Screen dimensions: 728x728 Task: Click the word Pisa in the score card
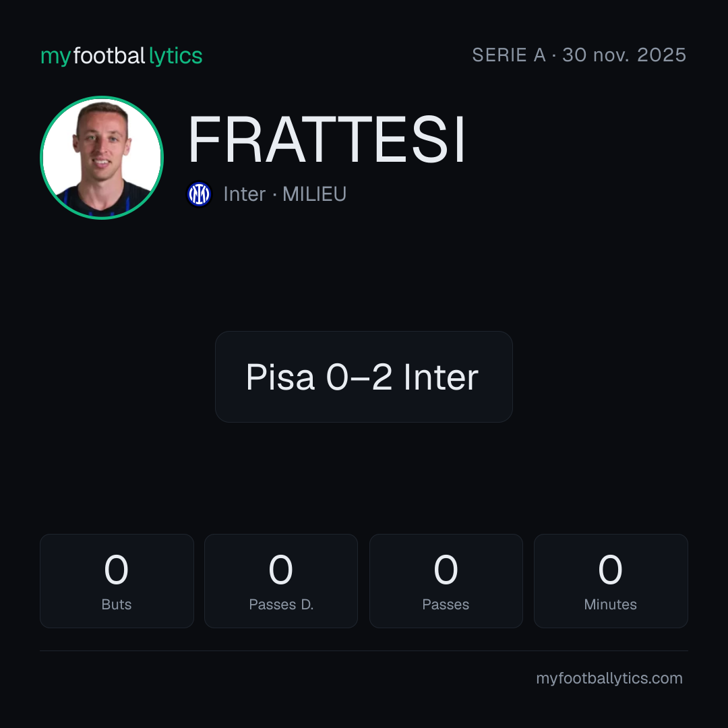click(x=280, y=377)
